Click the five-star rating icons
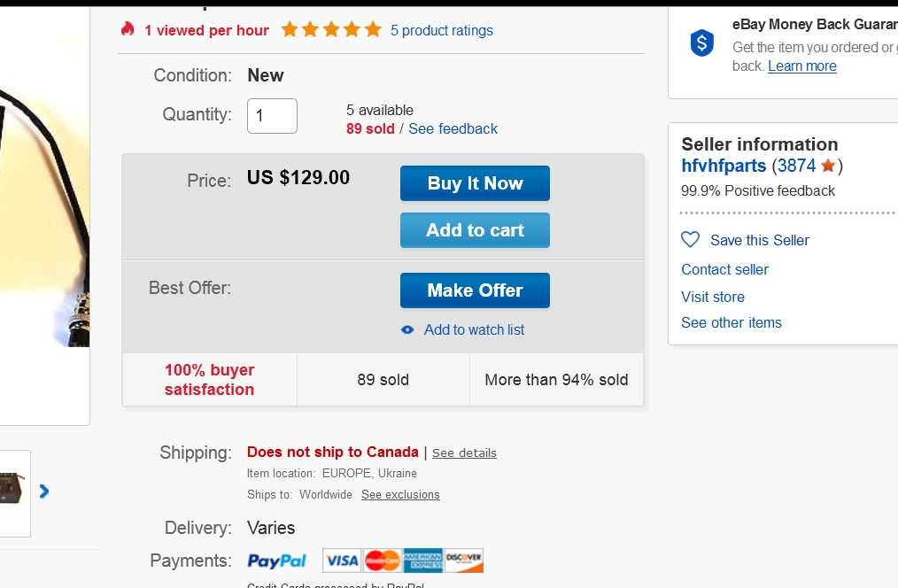Image resolution: width=898 pixels, height=588 pixels. [x=331, y=30]
